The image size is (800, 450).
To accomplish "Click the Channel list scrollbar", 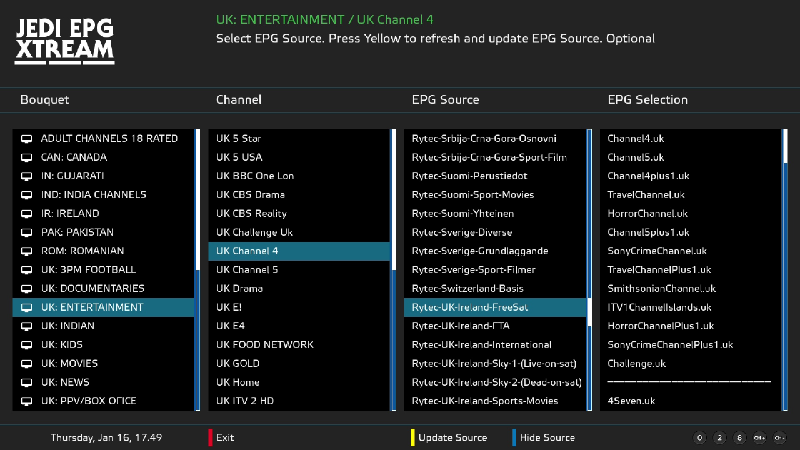I will [x=393, y=270].
